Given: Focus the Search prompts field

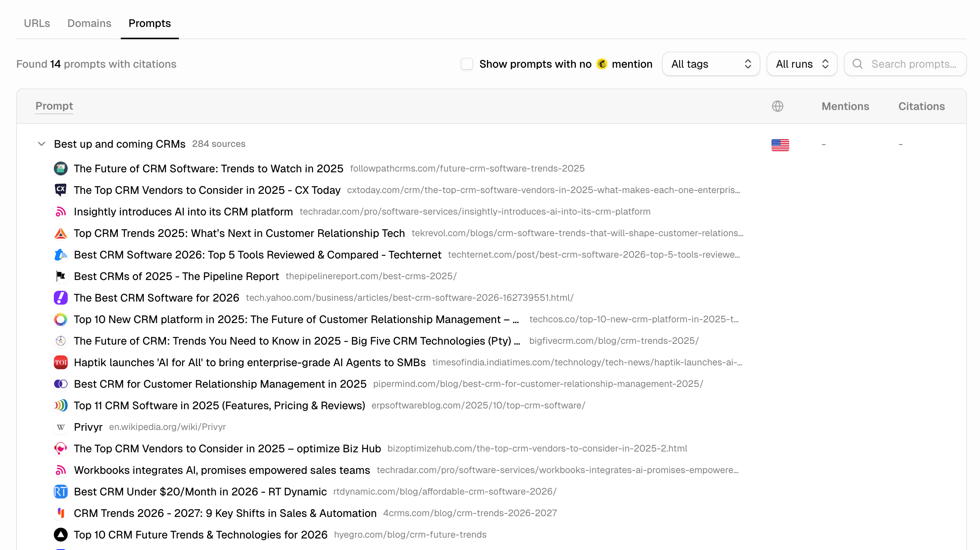Looking at the screenshot, I should tap(905, 64).
